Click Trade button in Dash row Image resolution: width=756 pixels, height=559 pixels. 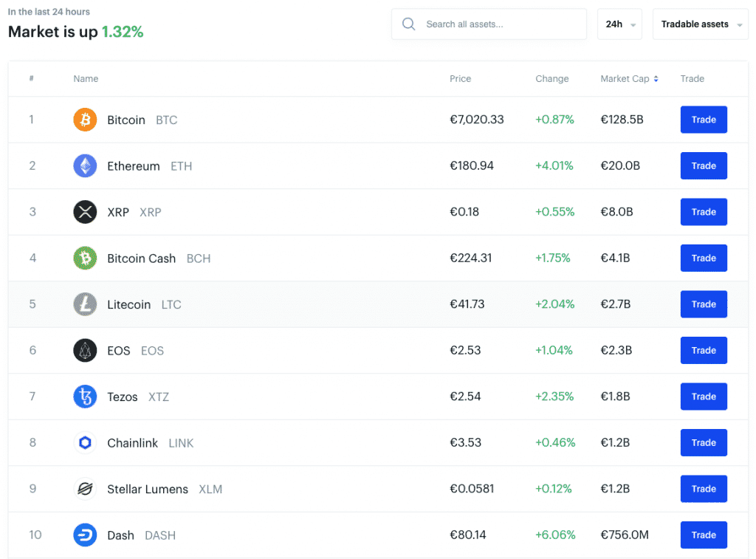[x=704, y=535]
